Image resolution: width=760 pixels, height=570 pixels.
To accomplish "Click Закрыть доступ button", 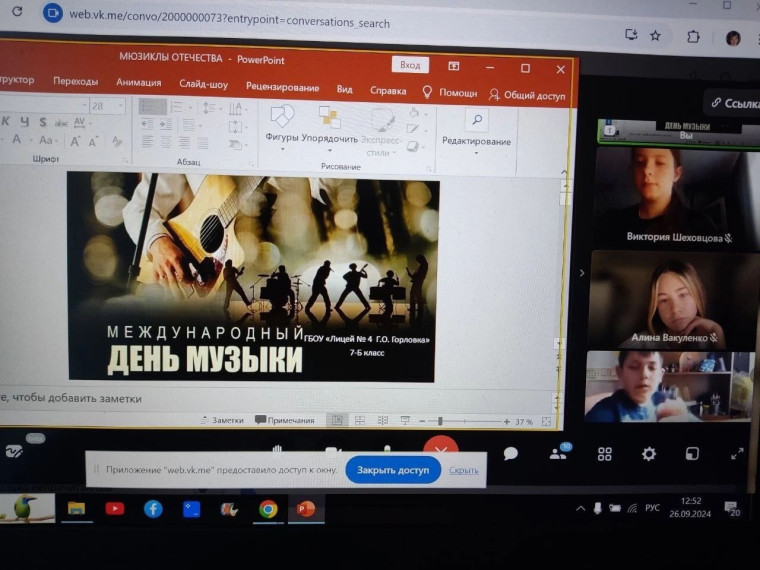I will click(393, 470).
